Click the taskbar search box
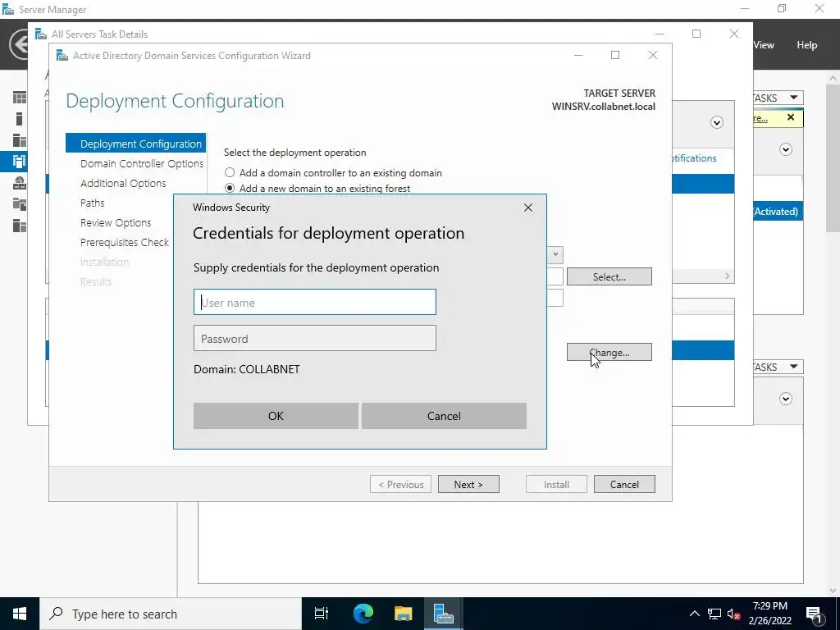Screen dimensions: 840x630 [x=171, y=614]
